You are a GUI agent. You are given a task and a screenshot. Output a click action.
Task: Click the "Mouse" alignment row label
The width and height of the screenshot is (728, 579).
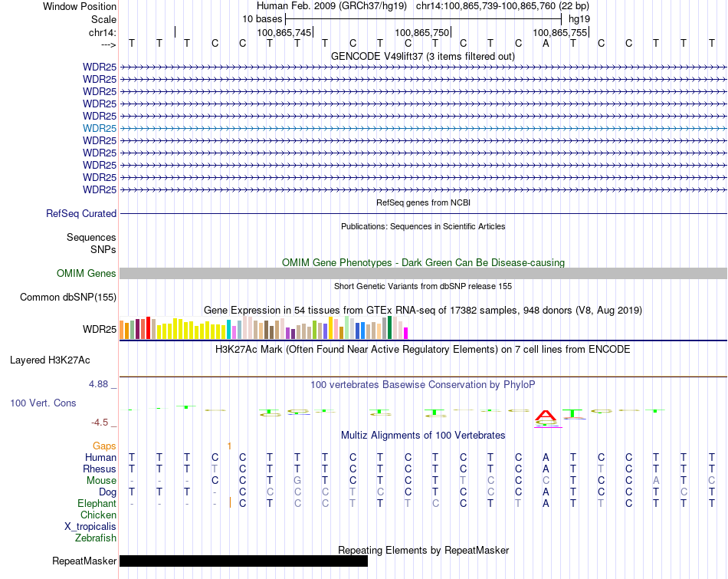point(101,481)
